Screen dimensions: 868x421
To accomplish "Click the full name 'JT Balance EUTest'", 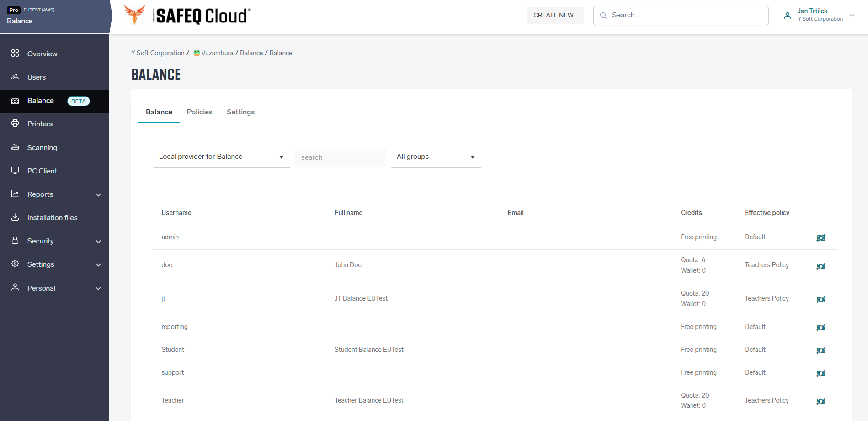I will coord(361,298).
